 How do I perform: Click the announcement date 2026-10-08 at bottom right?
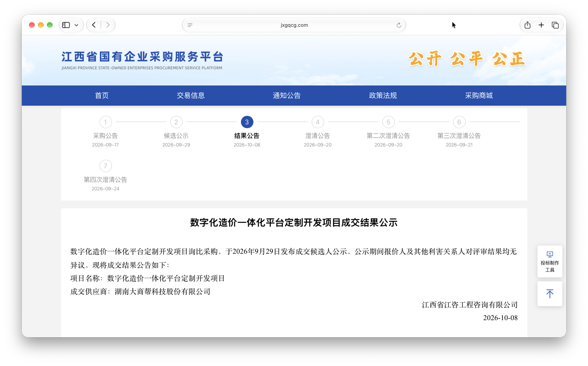[x=501, y=318]
